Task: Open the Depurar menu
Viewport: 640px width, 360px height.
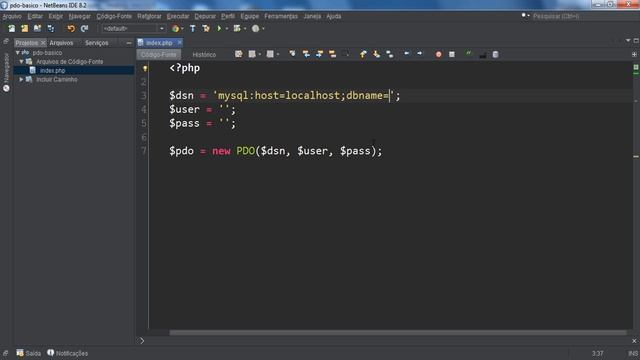Action: (x=205, y=16)
